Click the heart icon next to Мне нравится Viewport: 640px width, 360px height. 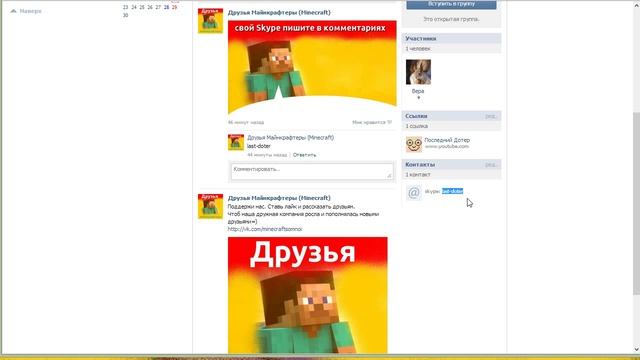click(x=389, y=122)
